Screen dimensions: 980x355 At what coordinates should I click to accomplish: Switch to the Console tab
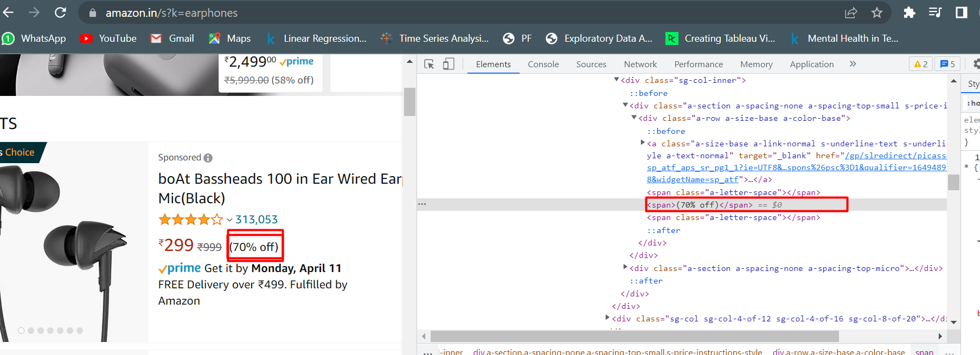(543, 64)
